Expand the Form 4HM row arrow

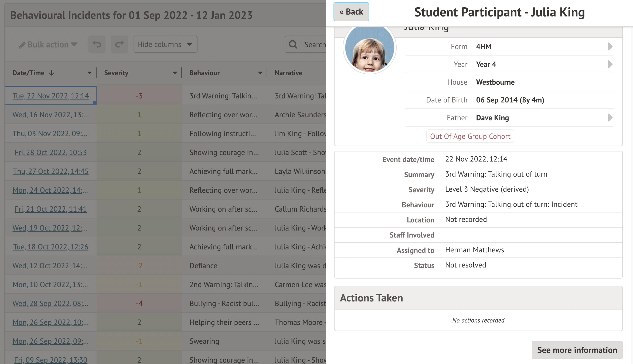610,46
